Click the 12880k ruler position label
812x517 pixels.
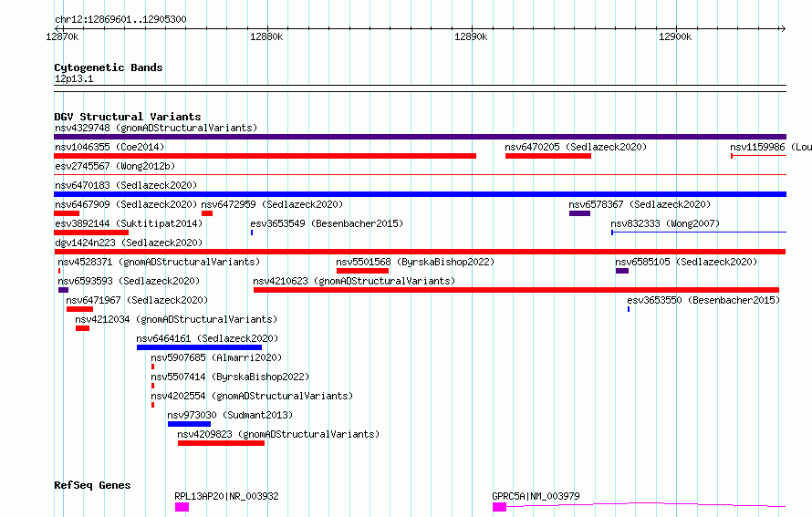(x=266, y=36)
